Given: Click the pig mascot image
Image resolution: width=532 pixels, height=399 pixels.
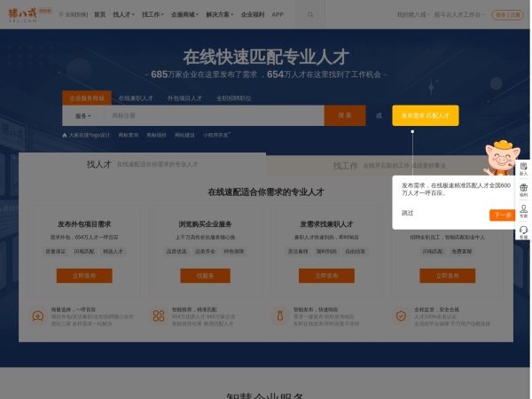Looking at the screenshot, I should point(500,158).
